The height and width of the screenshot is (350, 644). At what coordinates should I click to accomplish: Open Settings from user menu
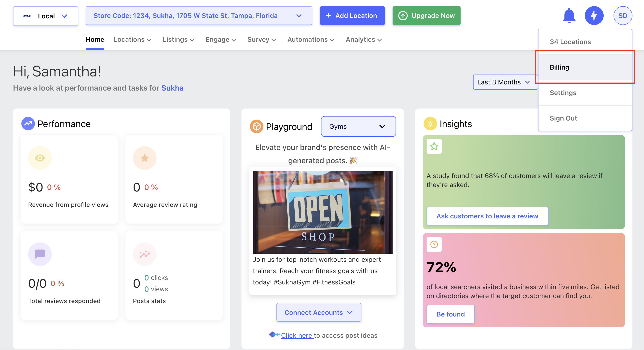click(585, 93)
